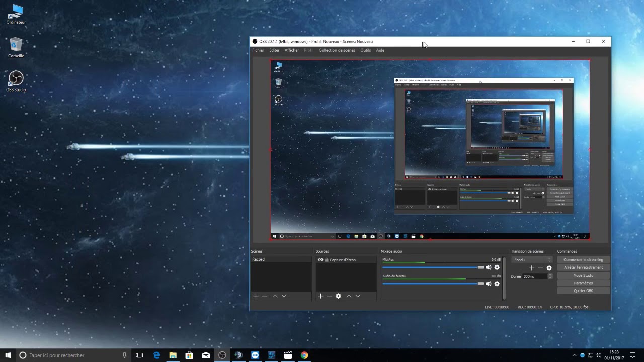The width and height of the screenshot is (644, 362).
Task: Remove the transition with the Transition de scènes minus
Action: pos(540,268)
